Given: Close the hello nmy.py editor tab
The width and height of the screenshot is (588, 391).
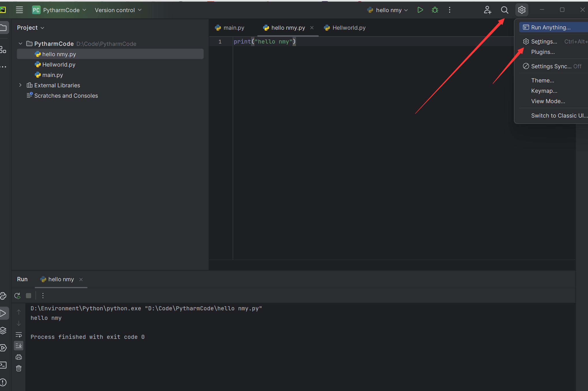Looking at the screenshot, I should pyautogui.click(x=312, y=28).
